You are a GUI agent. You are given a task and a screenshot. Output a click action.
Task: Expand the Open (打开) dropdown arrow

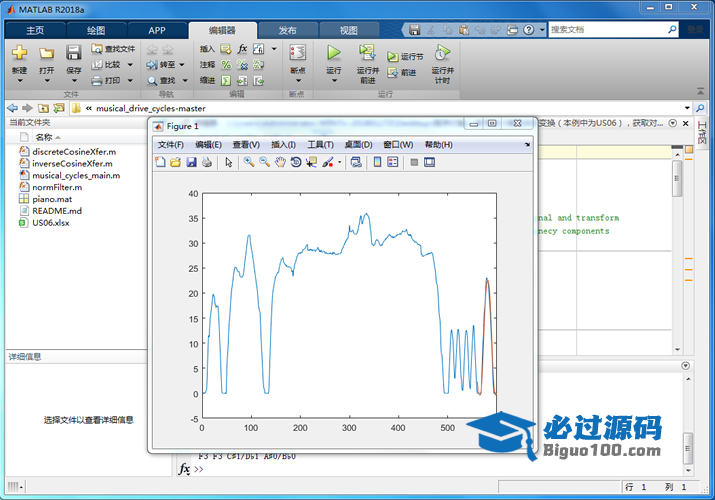pyautogui.click(x=47, y=81)
